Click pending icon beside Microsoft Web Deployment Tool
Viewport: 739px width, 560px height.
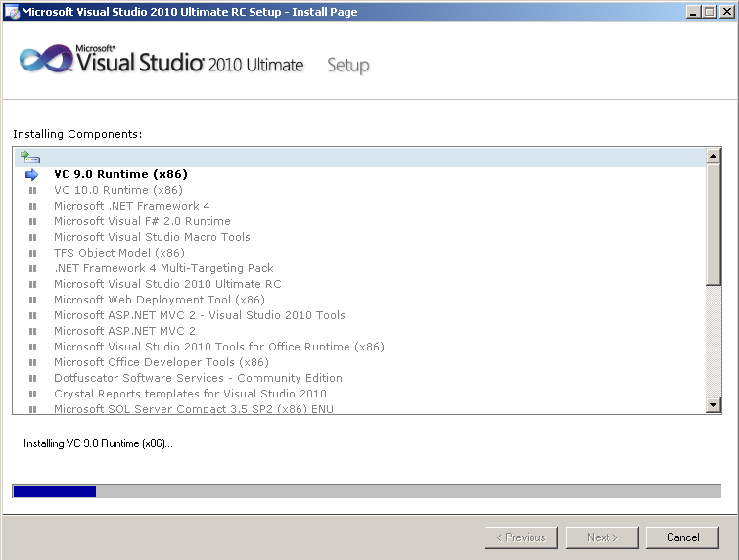point(32,300)
